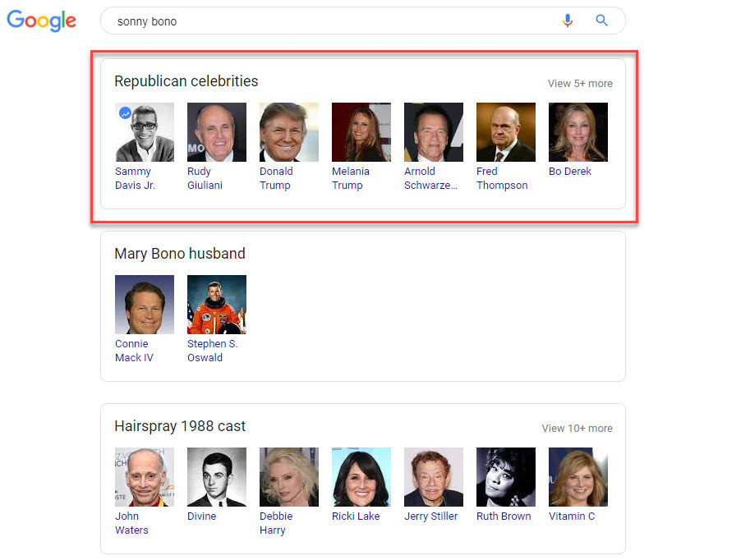Click the "Melania Trump" text link

pyautogui.click(x=350, y=178)
